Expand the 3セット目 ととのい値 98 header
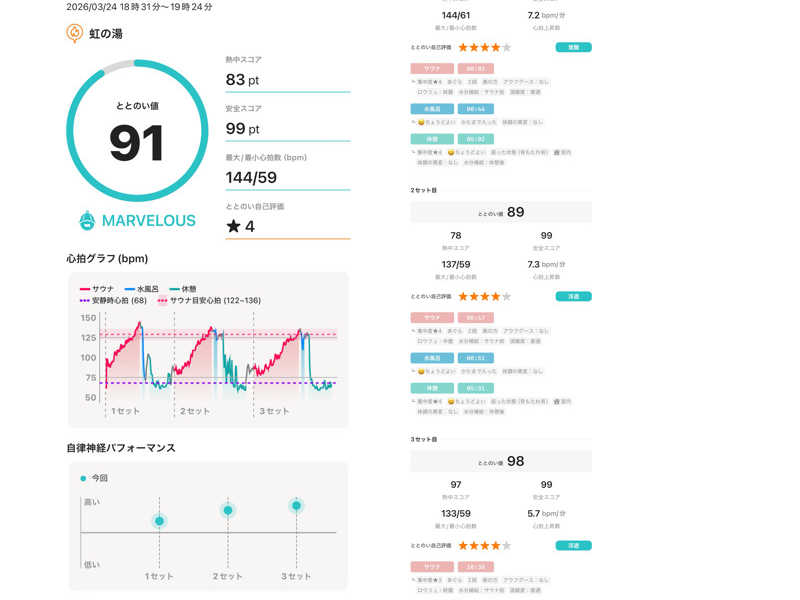The image size is (800, 600). pos(501,461)
